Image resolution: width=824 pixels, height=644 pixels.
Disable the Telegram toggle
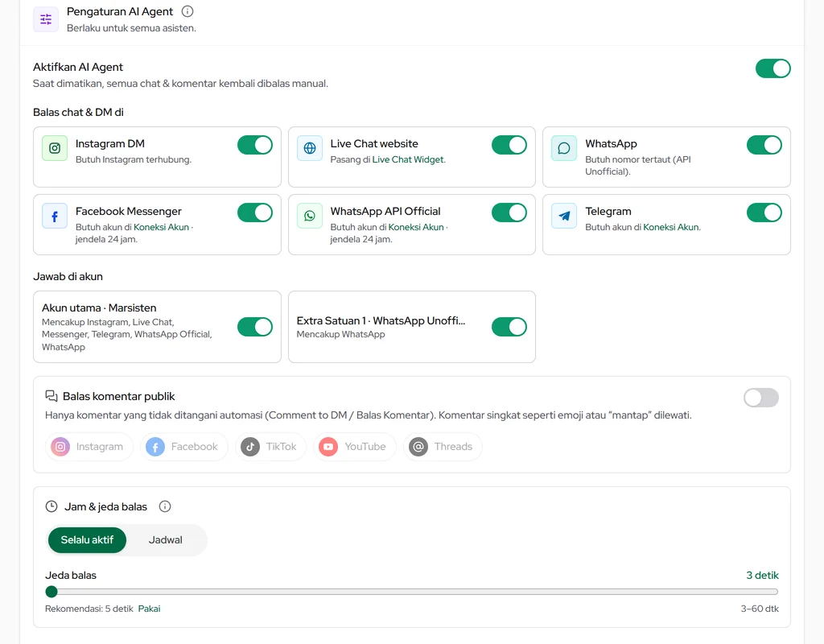[x=764, y=213]
